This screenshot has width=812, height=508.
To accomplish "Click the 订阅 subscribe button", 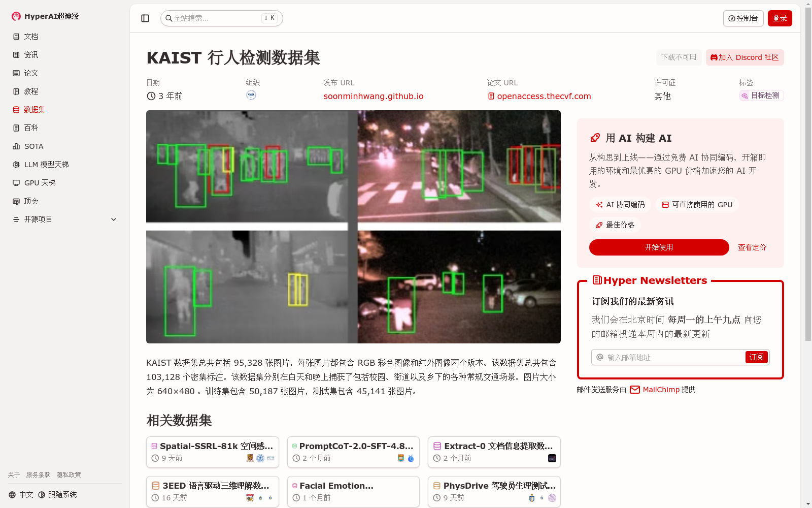I will coord(756,357).
